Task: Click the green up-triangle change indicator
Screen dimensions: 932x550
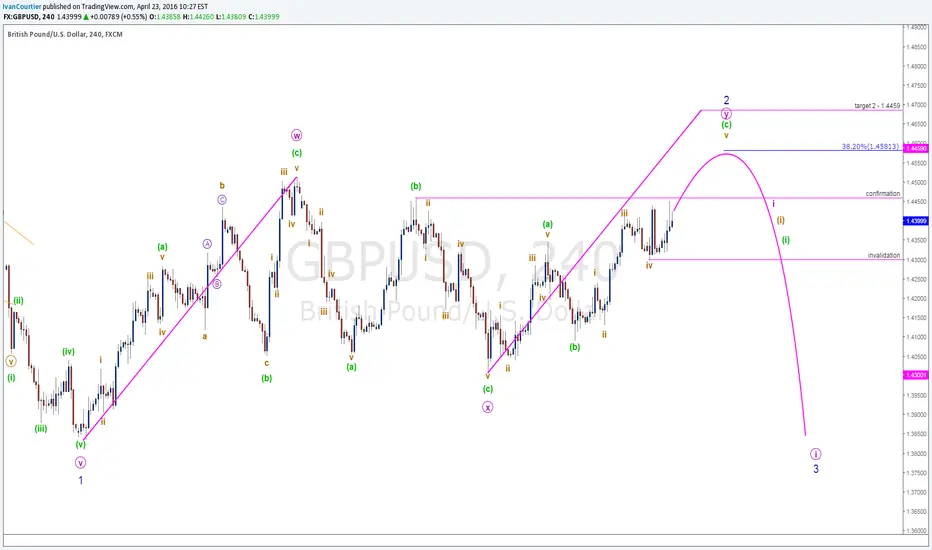Action: point(86,17)
